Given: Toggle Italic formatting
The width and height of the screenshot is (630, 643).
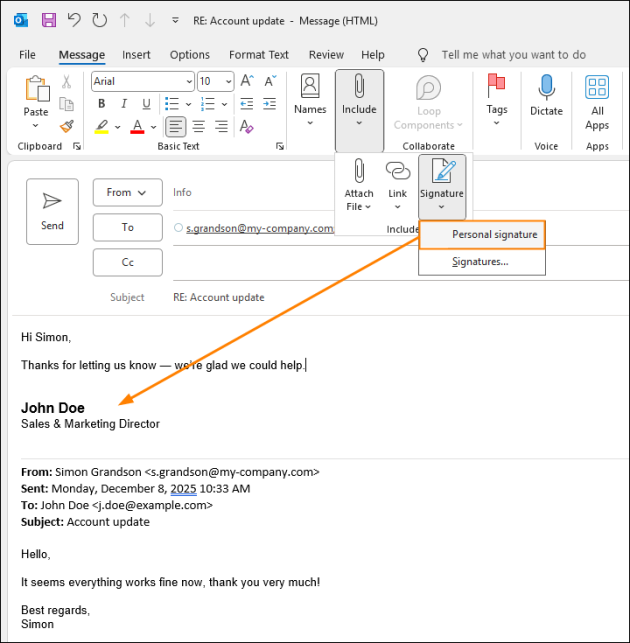Looking at the screenshot, I should (124, 104).
